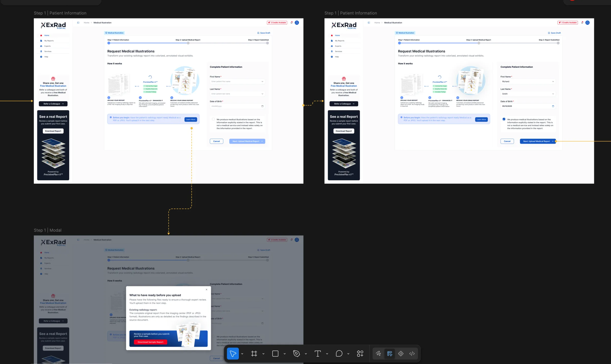Click Refer a Colleague in the Richard frame
Image resolution: width=611 pixels, height=364 pixels.
344,104
